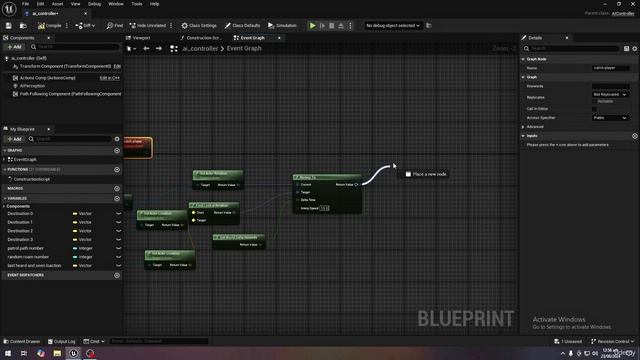The width and height of the screenshot is (640, 360).
Task: Toggle visibility eye for Destination 2
Action: [118, 231]
